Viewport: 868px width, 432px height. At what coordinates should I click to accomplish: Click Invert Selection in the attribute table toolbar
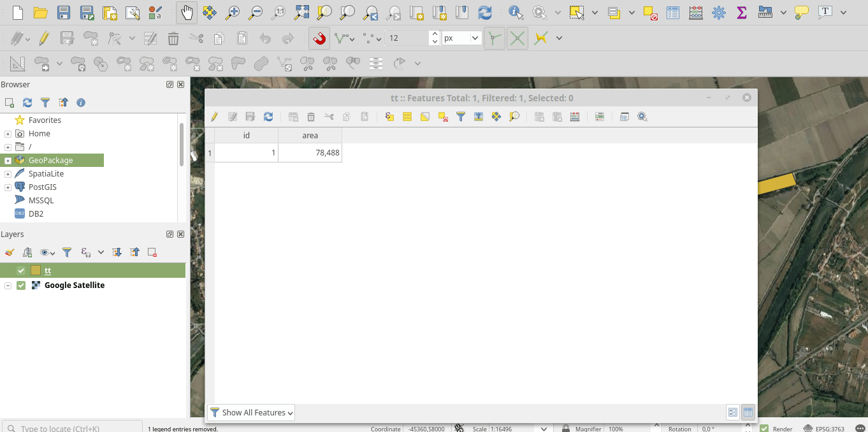coord(425,117)
